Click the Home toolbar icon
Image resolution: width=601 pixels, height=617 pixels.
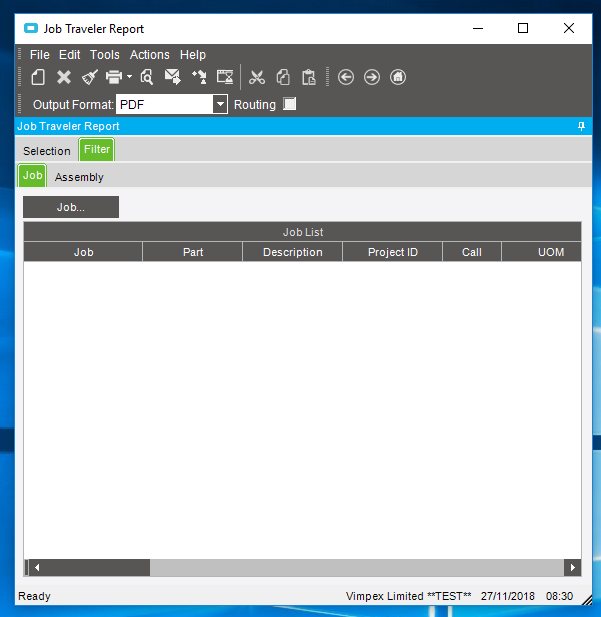pyautogui.click(x=398, y=77)
